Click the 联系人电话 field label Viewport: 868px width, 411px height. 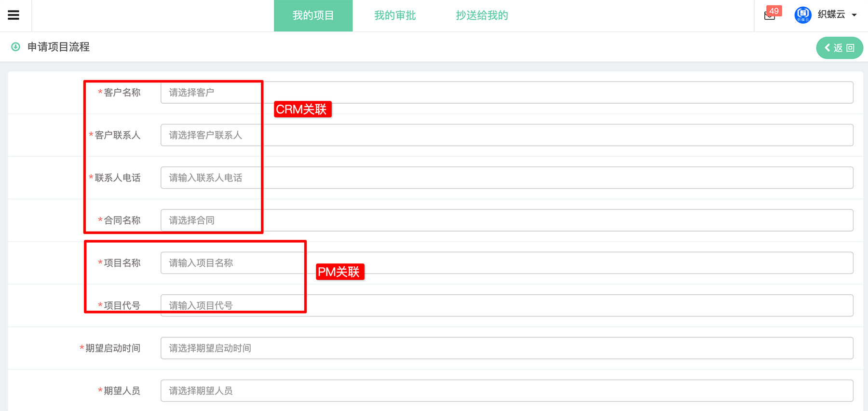tap(118, 178)
